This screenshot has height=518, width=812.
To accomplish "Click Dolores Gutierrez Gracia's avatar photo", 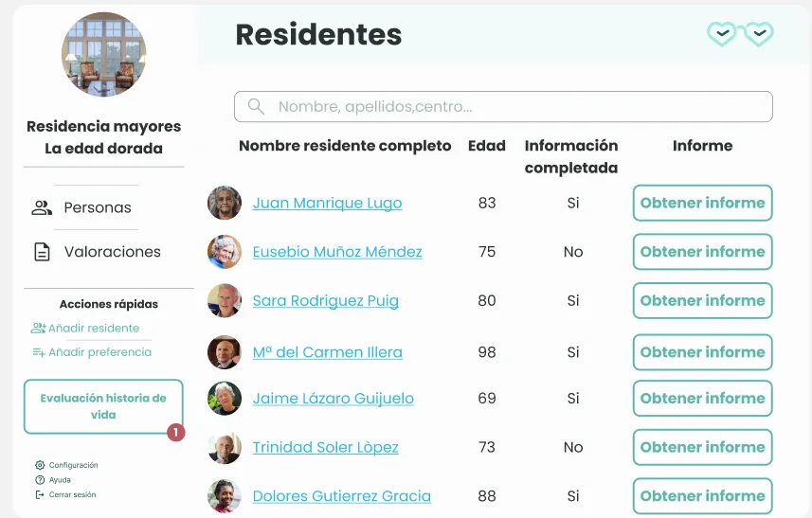I will [x=225, y=496].
